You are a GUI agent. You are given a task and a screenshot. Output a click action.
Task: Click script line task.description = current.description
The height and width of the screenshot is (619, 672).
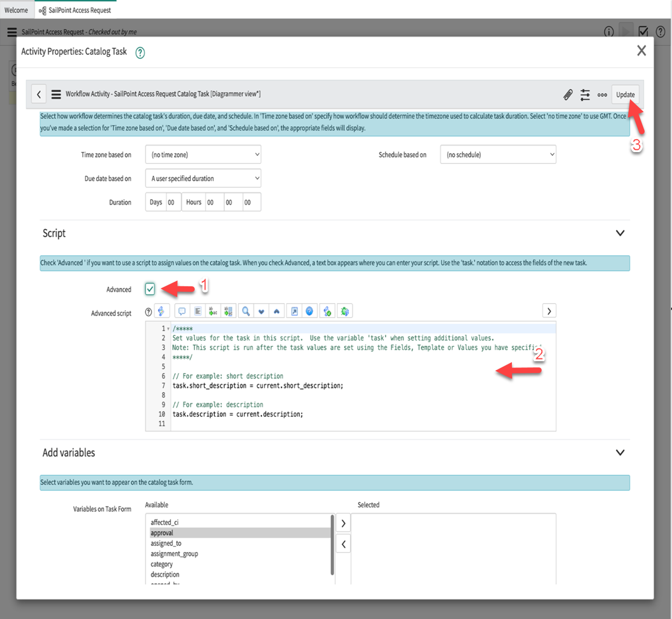[238, 414]
